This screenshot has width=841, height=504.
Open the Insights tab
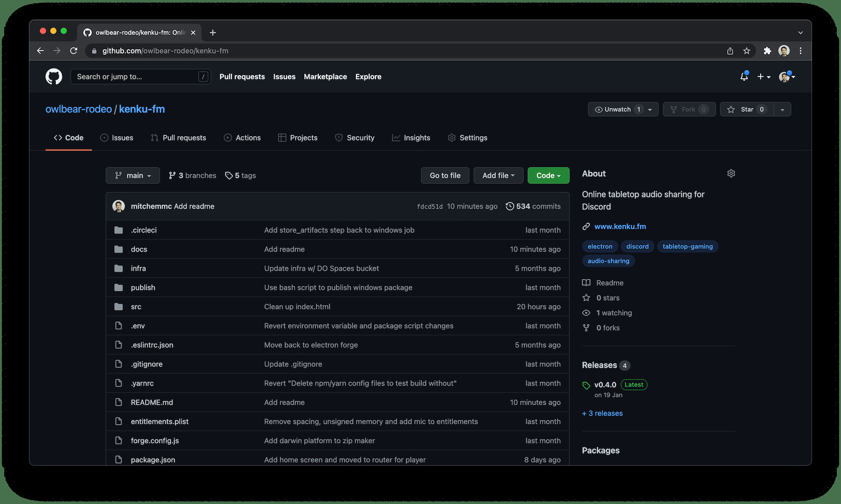(411, 138)
